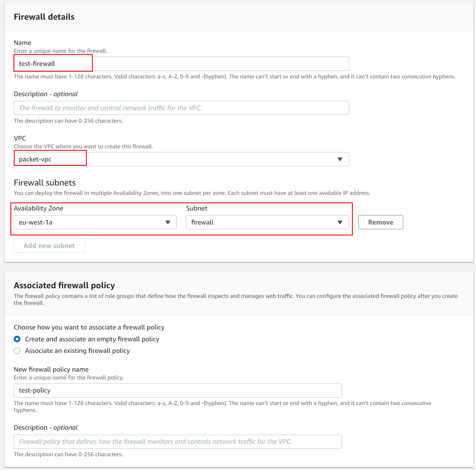
Task: Click the firewall Description optional field
Action: pyautogui.click(x=181, y=108)
